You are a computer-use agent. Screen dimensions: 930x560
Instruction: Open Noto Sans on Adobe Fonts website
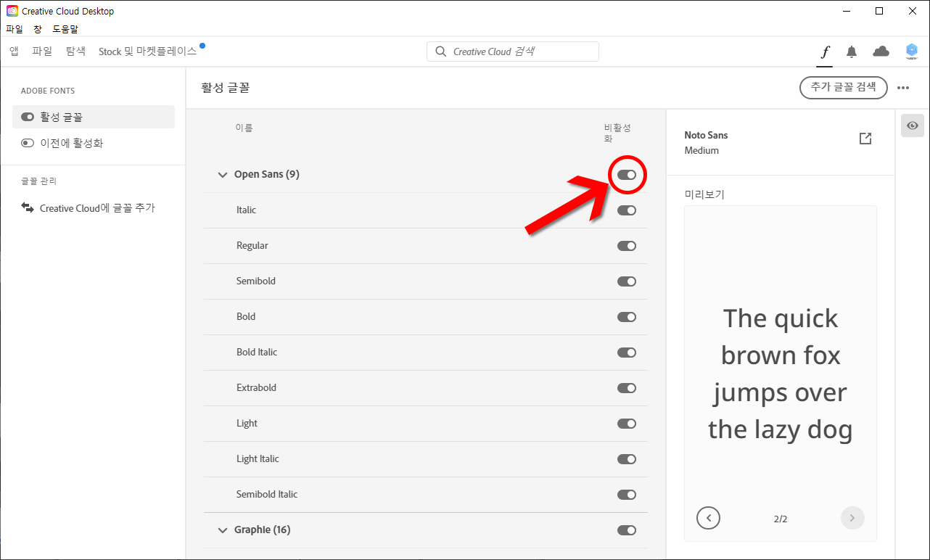[865, 139]
